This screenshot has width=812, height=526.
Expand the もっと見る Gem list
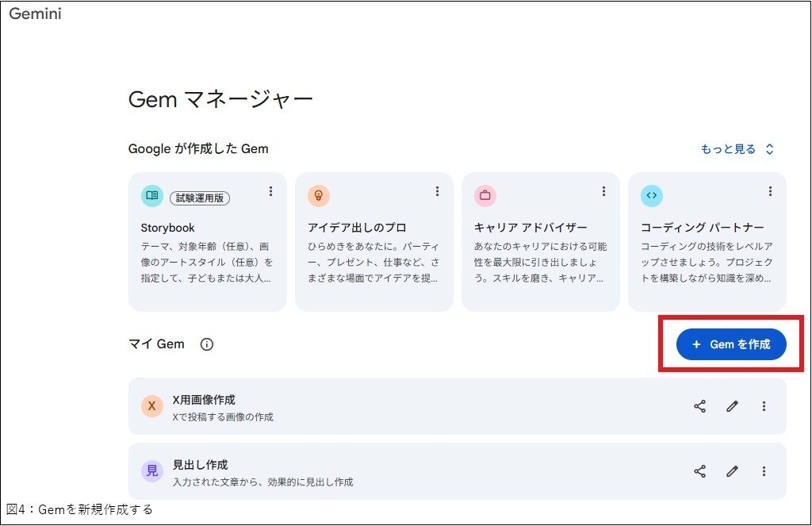click(x=737, y=149)
